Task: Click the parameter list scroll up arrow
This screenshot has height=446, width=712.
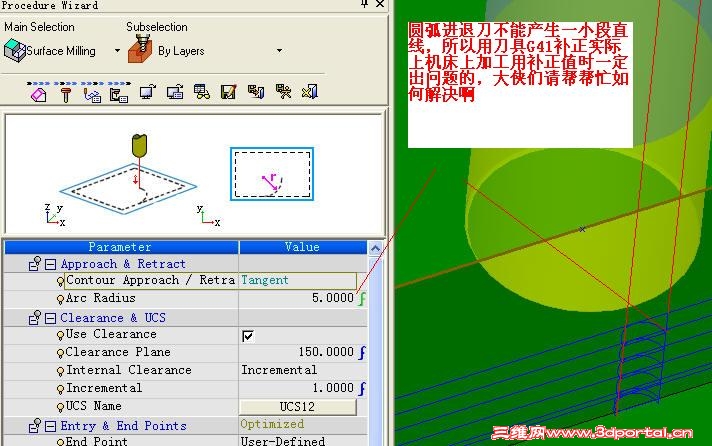Action: (x=375, y=248)
